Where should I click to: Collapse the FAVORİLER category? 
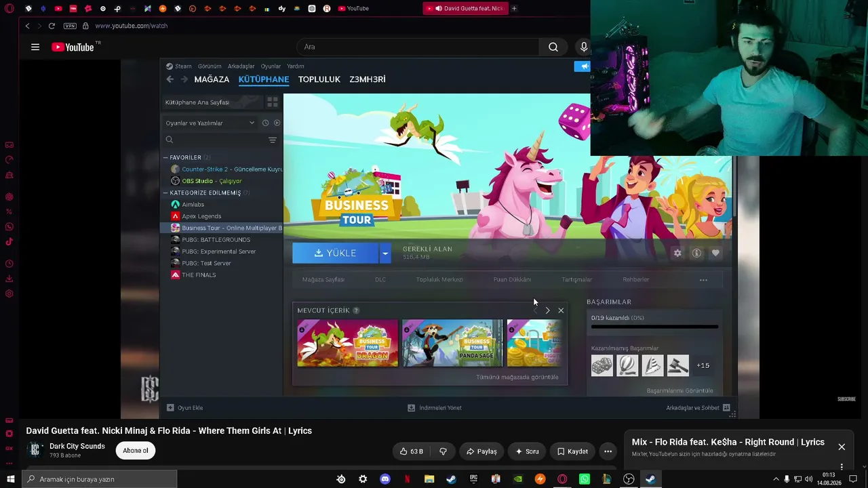click(x=165, y=157)
